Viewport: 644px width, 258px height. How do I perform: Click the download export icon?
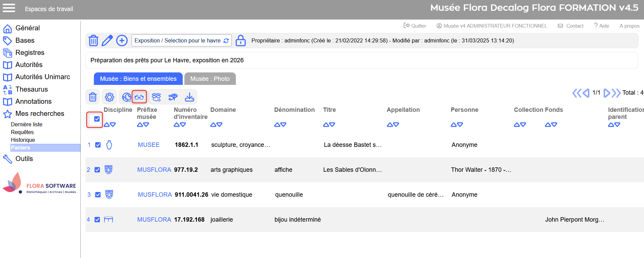[189, 97]
